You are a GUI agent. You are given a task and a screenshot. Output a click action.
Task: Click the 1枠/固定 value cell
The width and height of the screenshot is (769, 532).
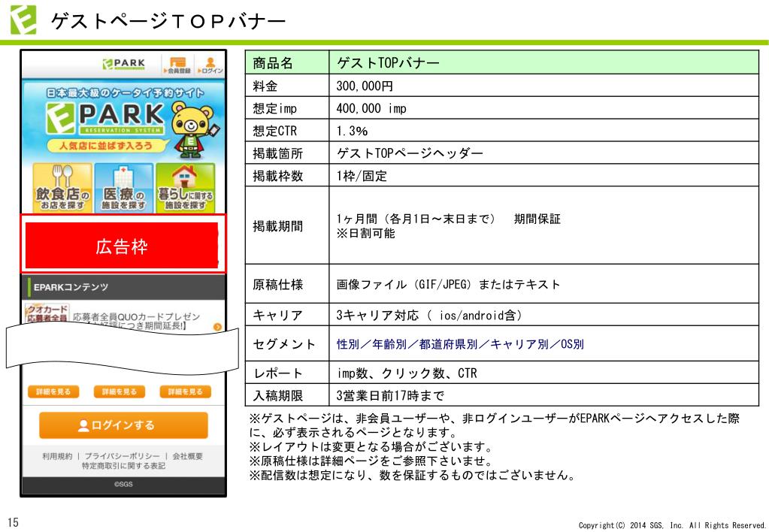tap(544, 176)
